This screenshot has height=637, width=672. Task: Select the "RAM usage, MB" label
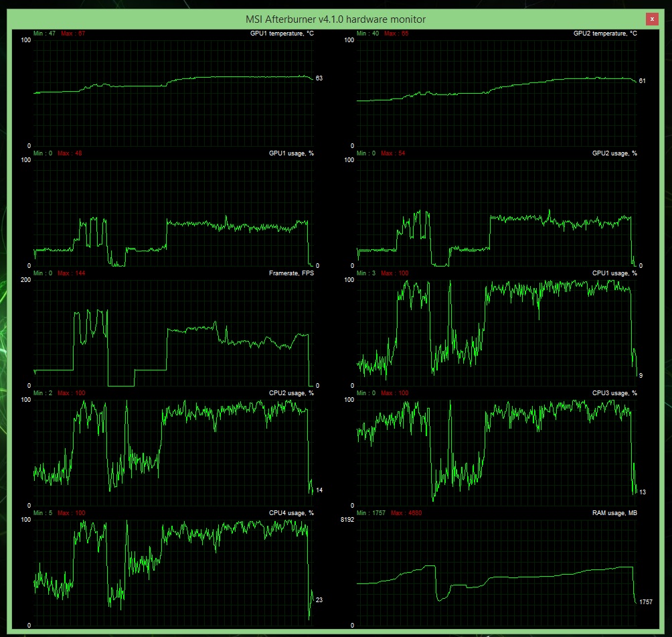coord(614,513)
